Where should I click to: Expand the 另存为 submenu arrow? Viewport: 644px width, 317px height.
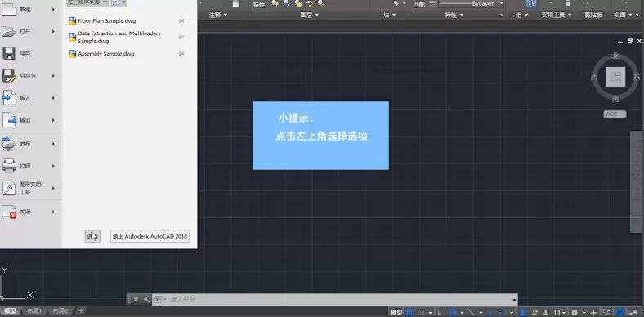click(x=53, y=76)
